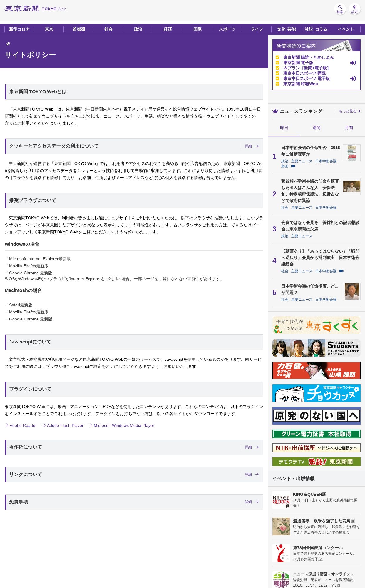The width and height of the screenshot is (365, 588).
Task: Select 文化・芸能 in the navigation bar
Action: click(287, 29)
